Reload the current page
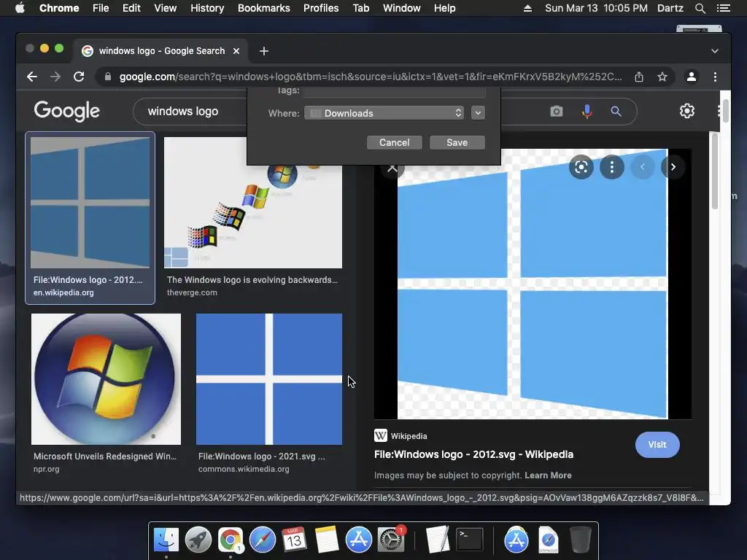Image resolution: width=747 pixels, height=560 pixels. tap(79, 77)
